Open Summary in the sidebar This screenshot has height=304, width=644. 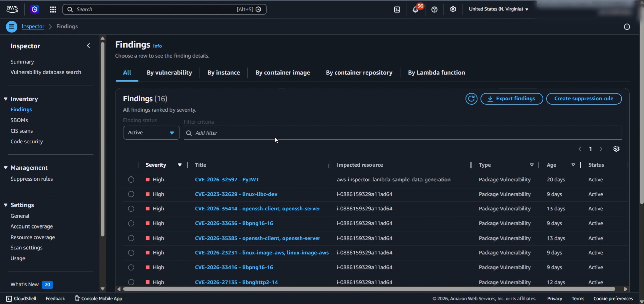[x=22, y=62]
